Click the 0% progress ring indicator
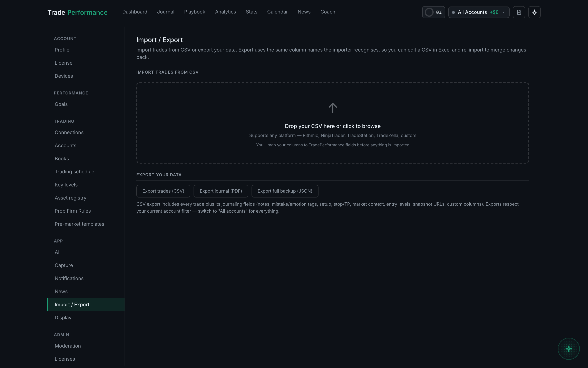The height and width of the screenshot is (368, 588). click(433, 12)
